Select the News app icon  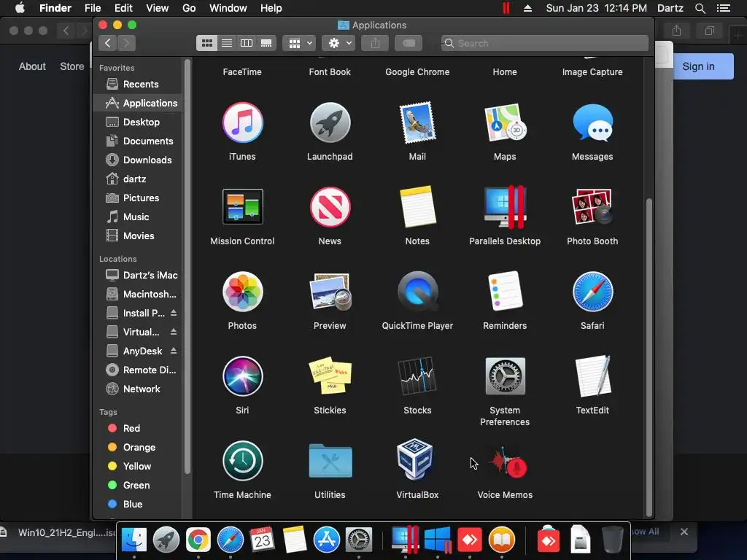tap(330, 207)
